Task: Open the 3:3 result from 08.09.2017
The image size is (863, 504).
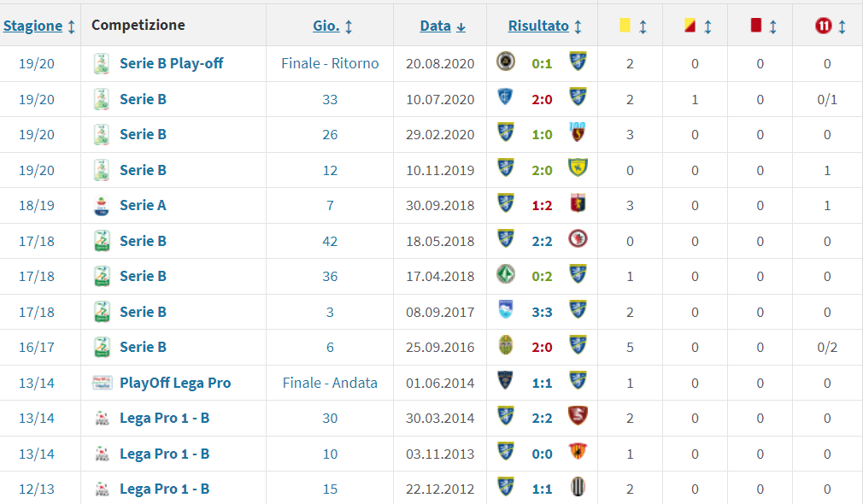Action: pyautogui.click(x=542, y=312)
